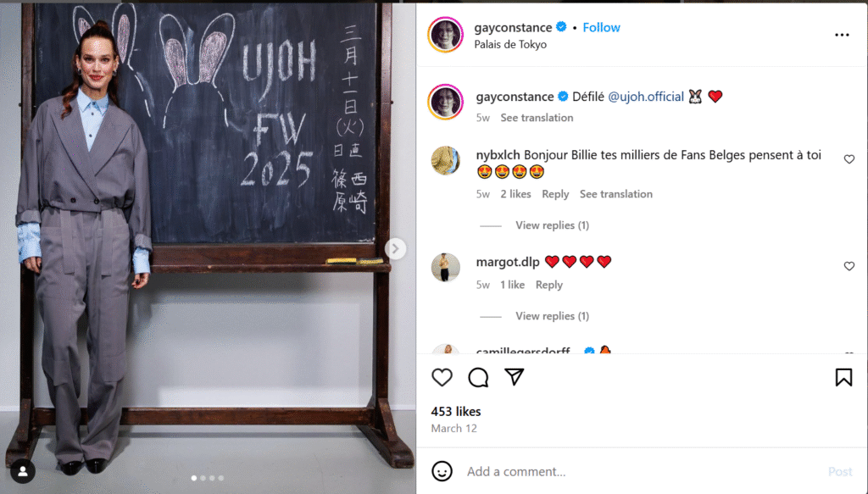Open the three-dot more options menu
Image resolution: width=868 pixels, height=494 pixels.
pyautogui.click(x=842, y=35)
